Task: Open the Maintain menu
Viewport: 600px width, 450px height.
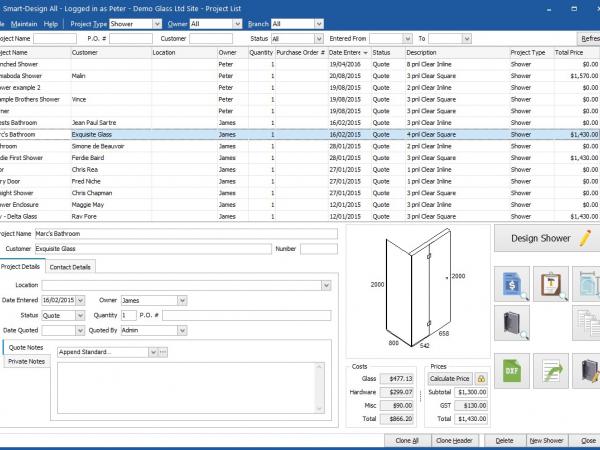Action: pos(24,24)
